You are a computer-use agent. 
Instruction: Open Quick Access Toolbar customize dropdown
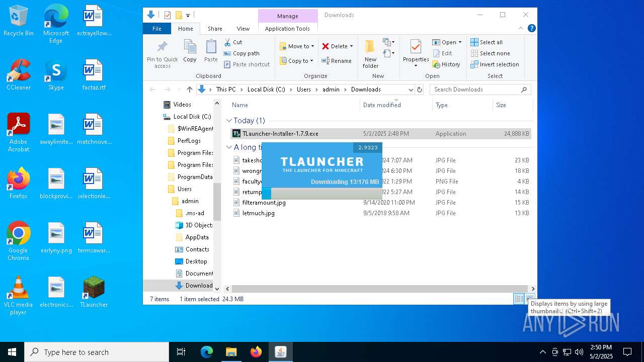[188, 15]
